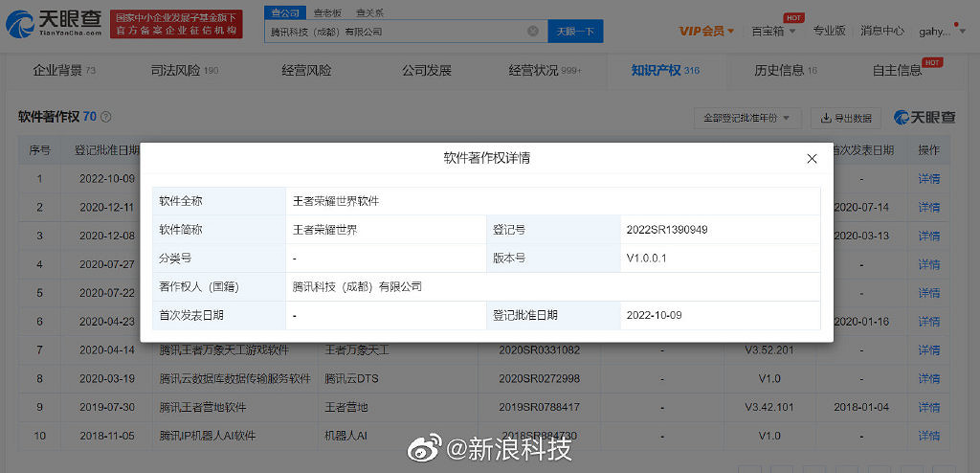
Task: Click the 腾讯王者万象天工游戏软件 table cell
Action: pyautogui.click(x=224, y=350)
